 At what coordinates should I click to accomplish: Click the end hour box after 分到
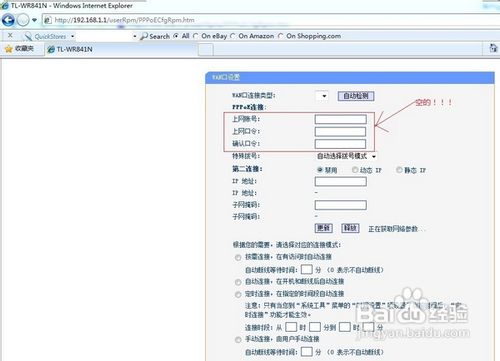[345, 327]
